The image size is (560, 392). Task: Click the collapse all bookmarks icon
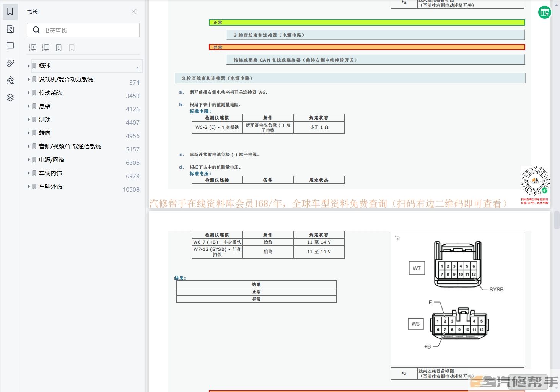click(x=46, y=48)
